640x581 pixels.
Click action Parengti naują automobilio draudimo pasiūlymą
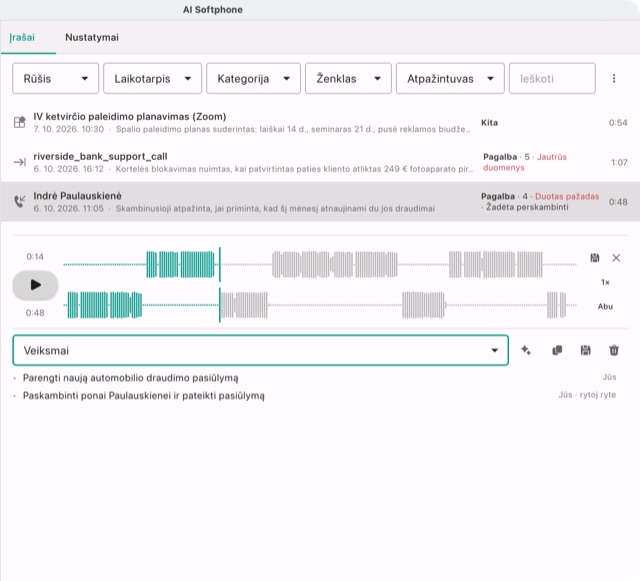pos(131,378)
